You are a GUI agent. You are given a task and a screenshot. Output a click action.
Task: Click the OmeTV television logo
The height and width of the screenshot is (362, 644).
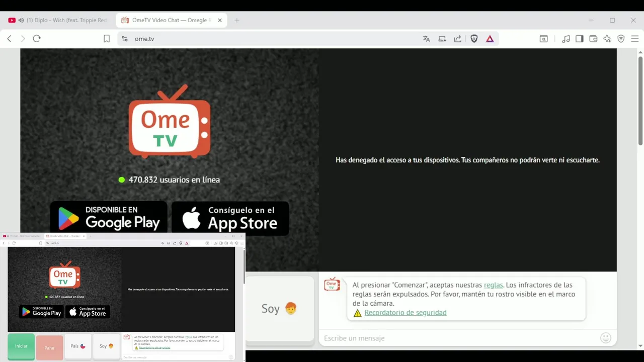169,121
